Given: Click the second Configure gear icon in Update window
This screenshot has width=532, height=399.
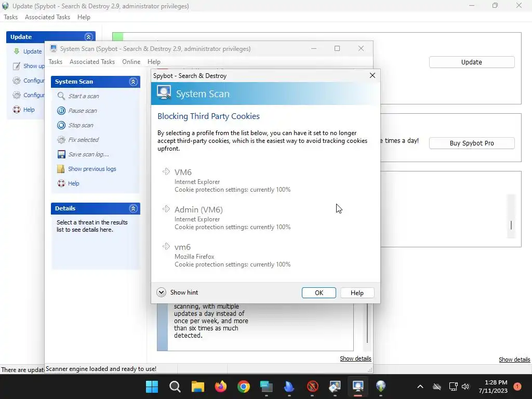Looking at the screenshot, I should (x=16, y=95).
